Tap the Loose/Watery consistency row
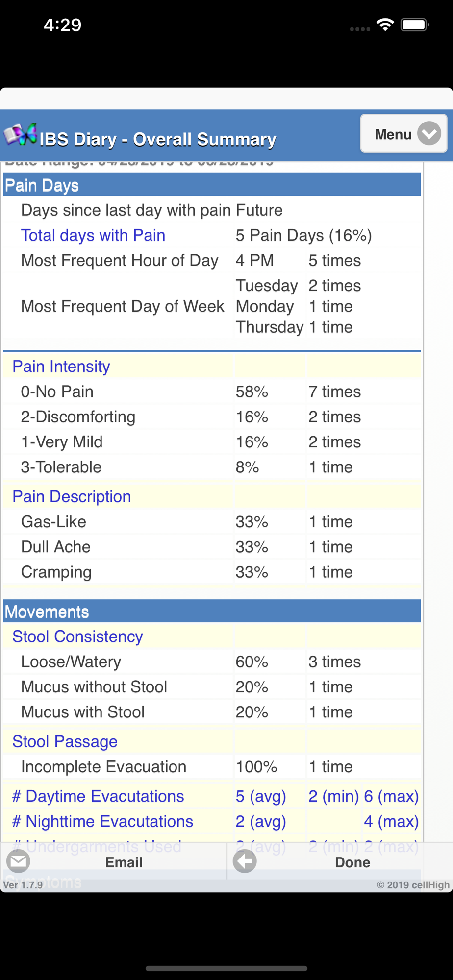Viewport: 453px width, 980px height. [71, 662]
